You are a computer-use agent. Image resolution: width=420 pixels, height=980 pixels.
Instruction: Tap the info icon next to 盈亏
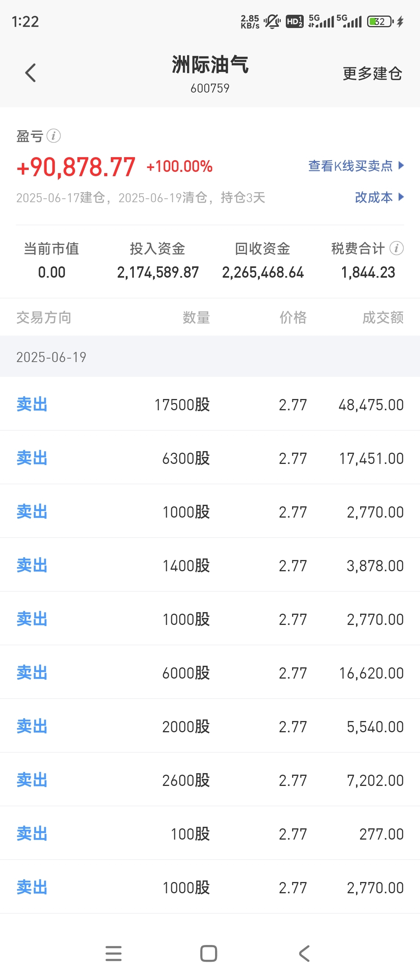pyautogui.click(x=54, y=136)
